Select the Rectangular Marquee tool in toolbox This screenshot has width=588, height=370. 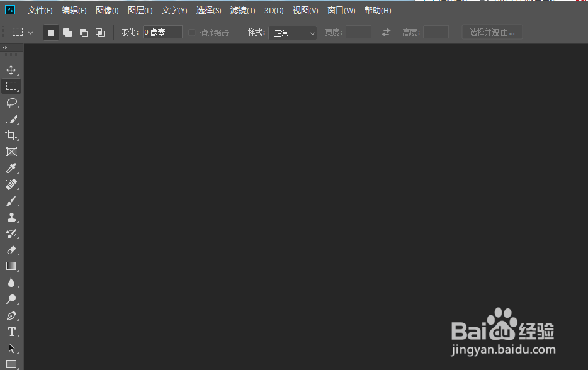pyautogui.click(x=11, y=86)
